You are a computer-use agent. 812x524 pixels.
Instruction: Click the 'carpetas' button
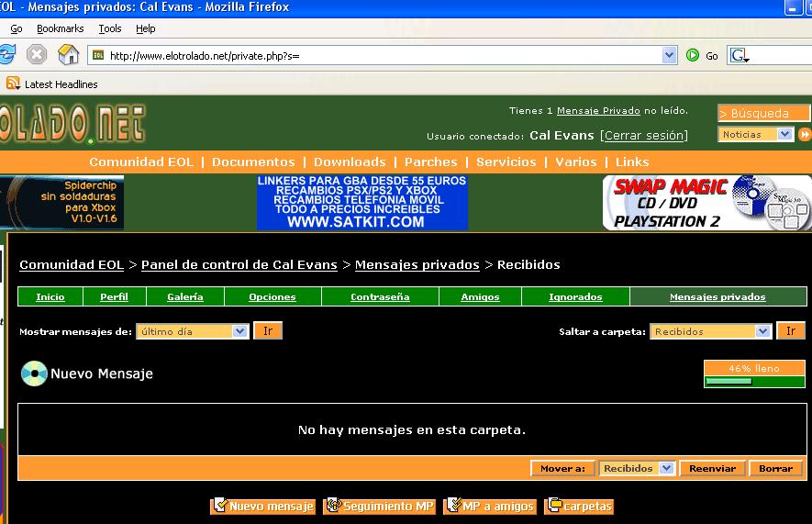pos(579,506)
